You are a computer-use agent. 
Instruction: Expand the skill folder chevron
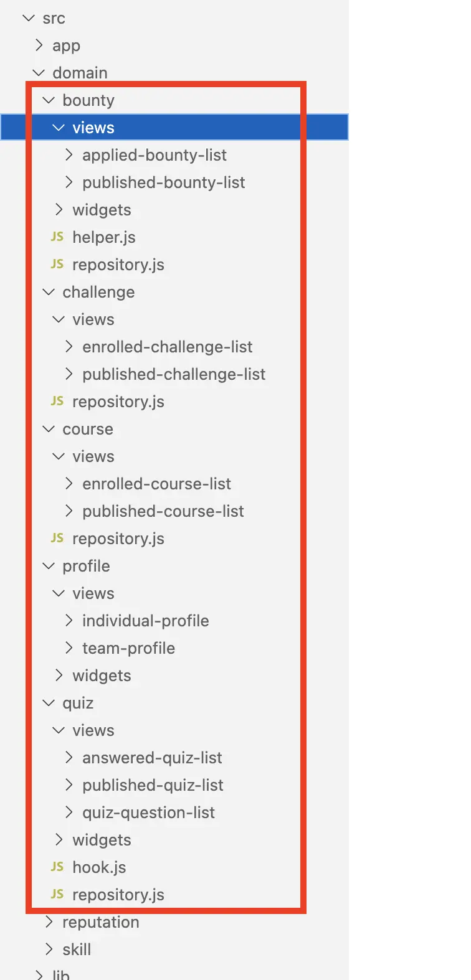pyautogui.click(x=49, y=949)
